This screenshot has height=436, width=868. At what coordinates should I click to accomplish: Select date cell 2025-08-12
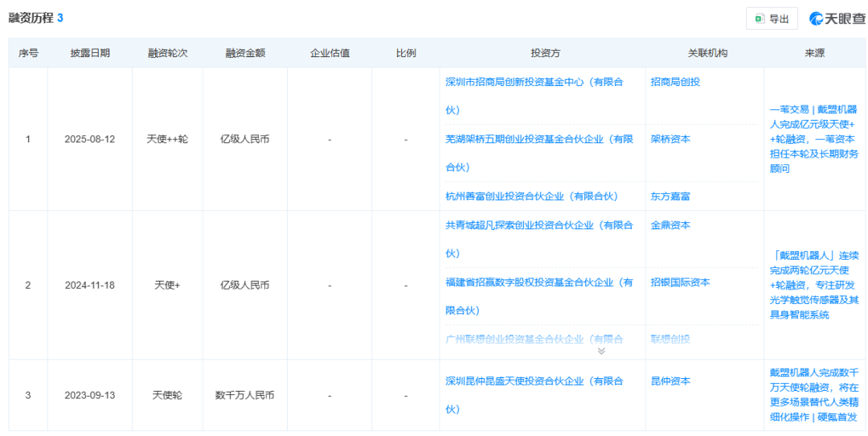(90, 139)
